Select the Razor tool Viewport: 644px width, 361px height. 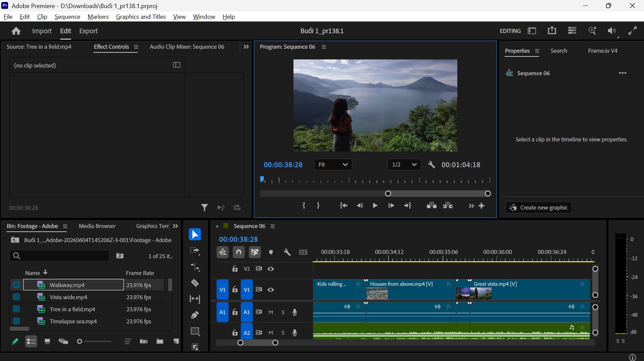pyautogui.click(x=195, y=283)
